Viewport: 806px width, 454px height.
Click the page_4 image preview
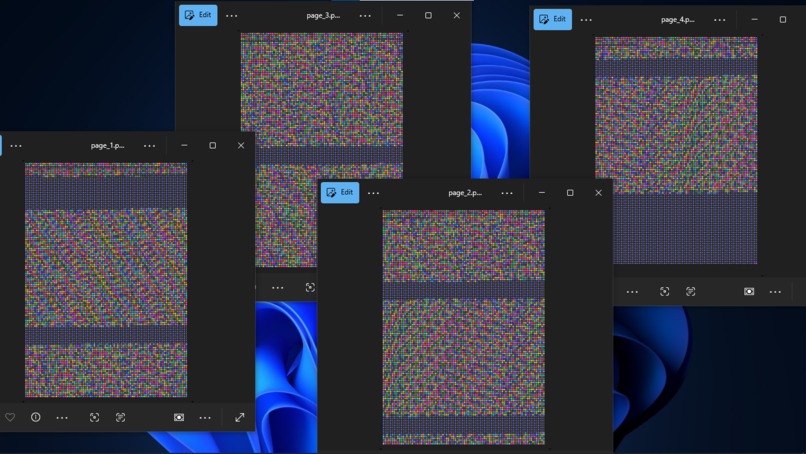[676, 150]
